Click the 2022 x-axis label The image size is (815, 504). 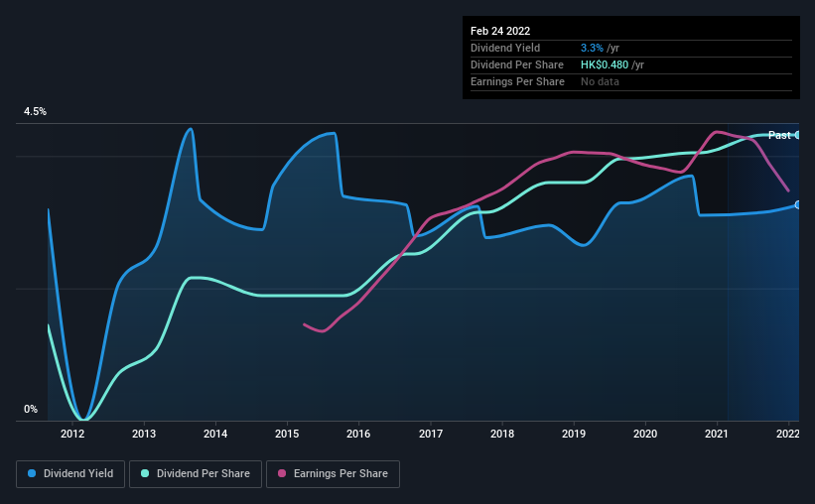[788, 434]
